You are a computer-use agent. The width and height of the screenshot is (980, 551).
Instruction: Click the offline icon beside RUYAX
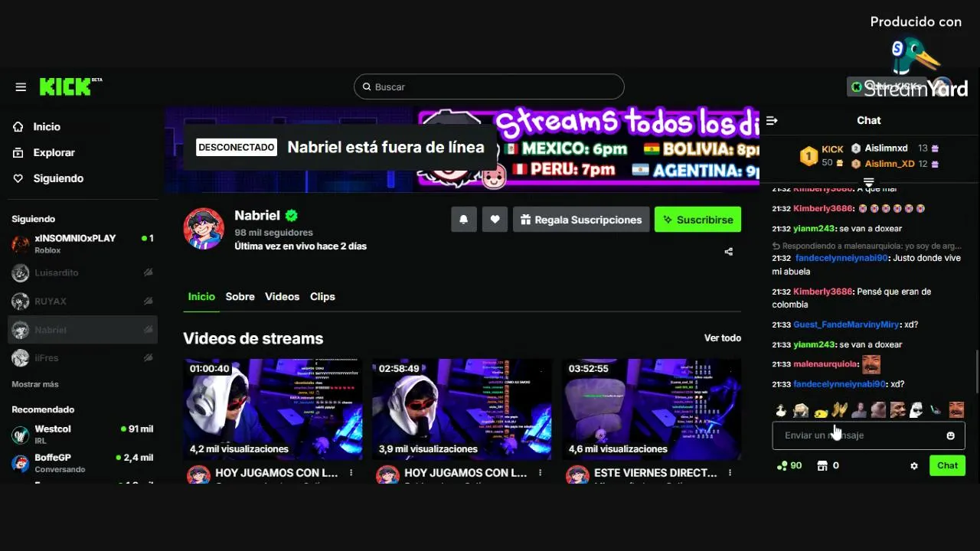click(x=149, y=301)
